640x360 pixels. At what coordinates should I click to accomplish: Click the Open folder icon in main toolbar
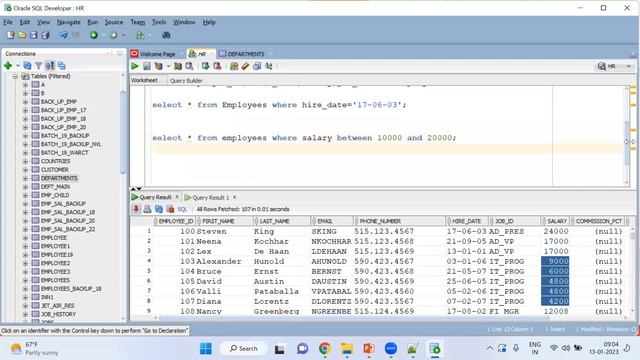pyautogui.click(x=22, y=35)
